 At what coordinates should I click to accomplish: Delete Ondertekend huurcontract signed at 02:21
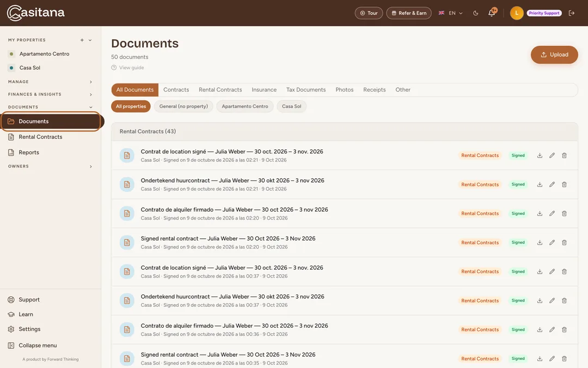(x=564, y=184)
